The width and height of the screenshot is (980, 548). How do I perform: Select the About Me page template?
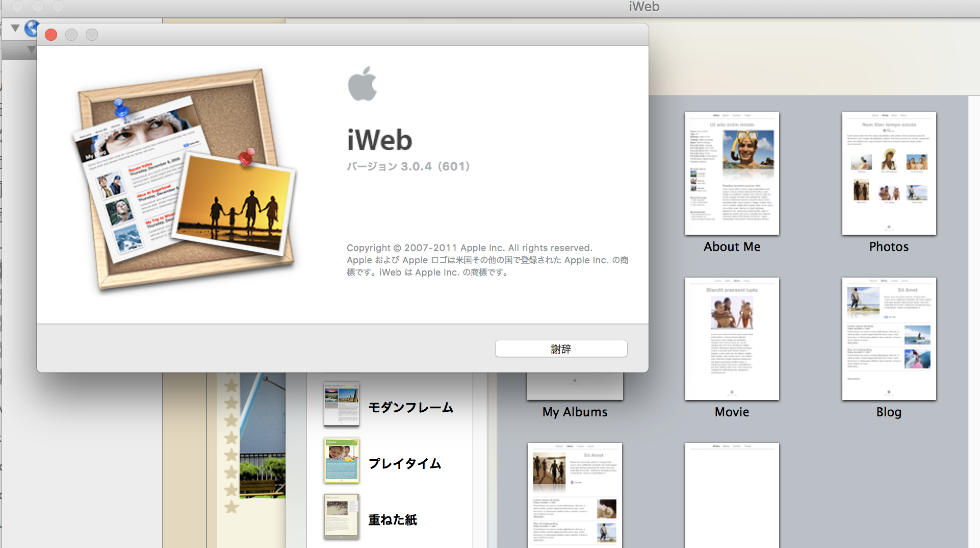[x=732, y=173]
